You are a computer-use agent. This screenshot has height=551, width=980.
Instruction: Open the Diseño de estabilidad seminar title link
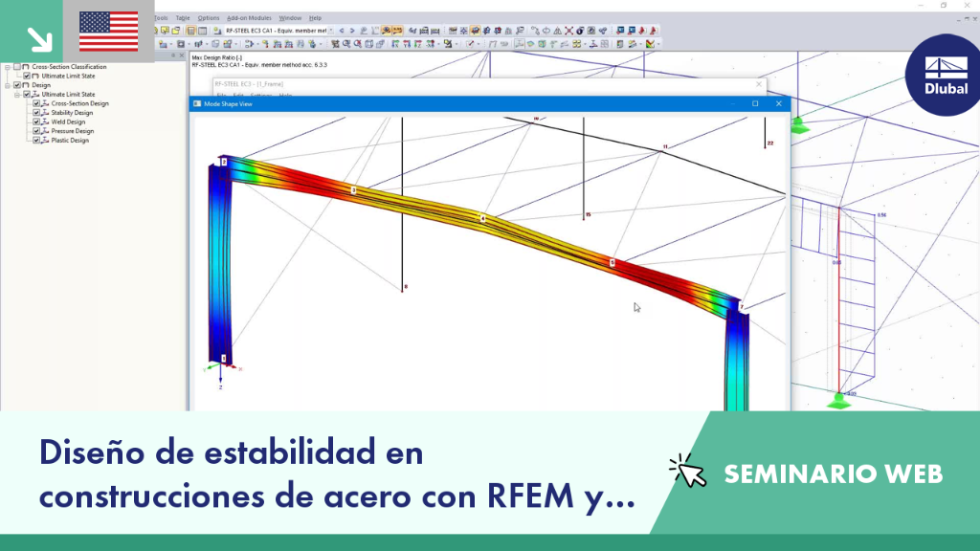(337, 473)
